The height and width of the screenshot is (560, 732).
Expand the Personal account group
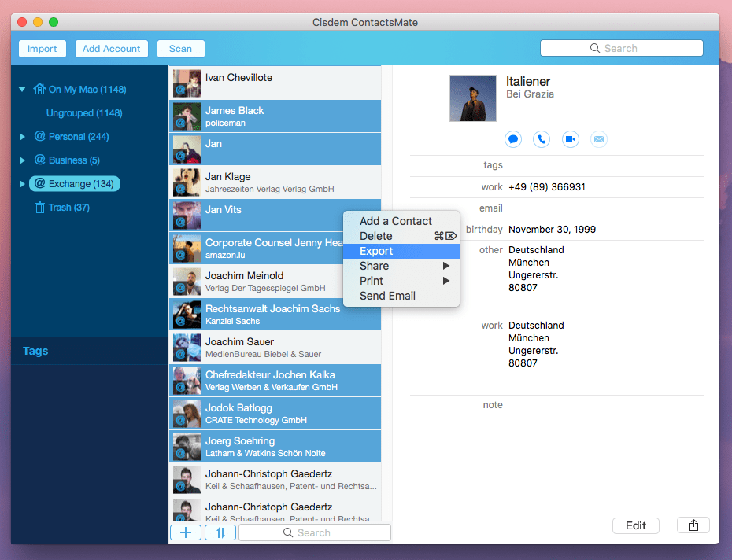pos(22,137)
